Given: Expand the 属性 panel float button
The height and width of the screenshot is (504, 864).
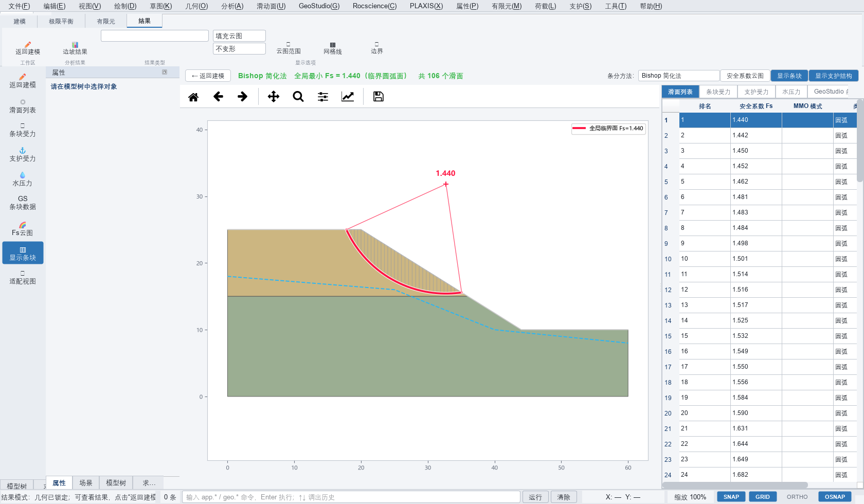Looking at the screenshot, I should click(165, 73).
